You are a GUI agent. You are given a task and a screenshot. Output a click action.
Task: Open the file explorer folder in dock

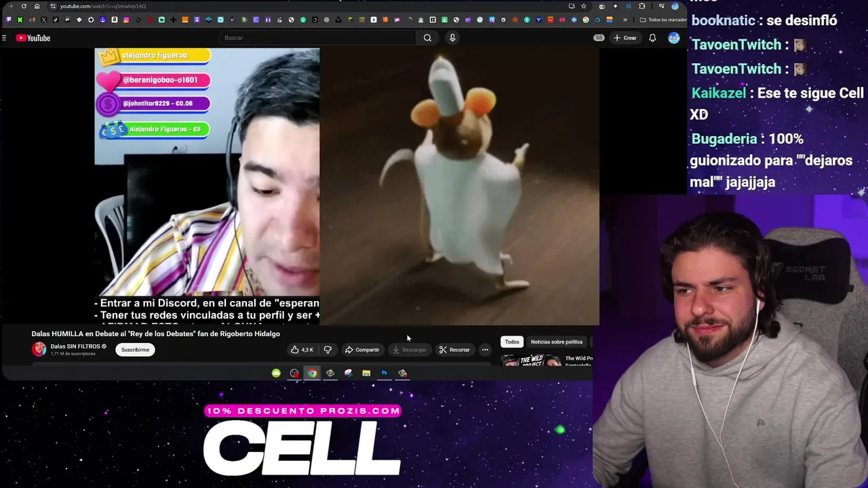[366, 373]
